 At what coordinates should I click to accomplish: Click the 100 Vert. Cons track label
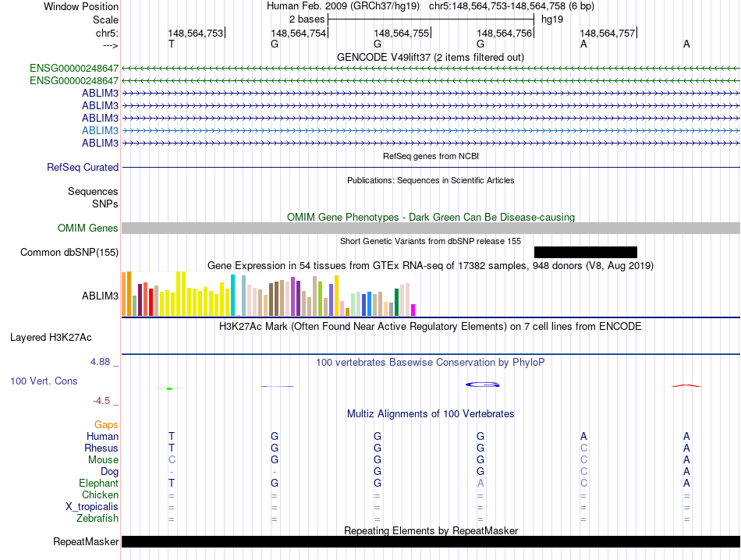(44, 381)
